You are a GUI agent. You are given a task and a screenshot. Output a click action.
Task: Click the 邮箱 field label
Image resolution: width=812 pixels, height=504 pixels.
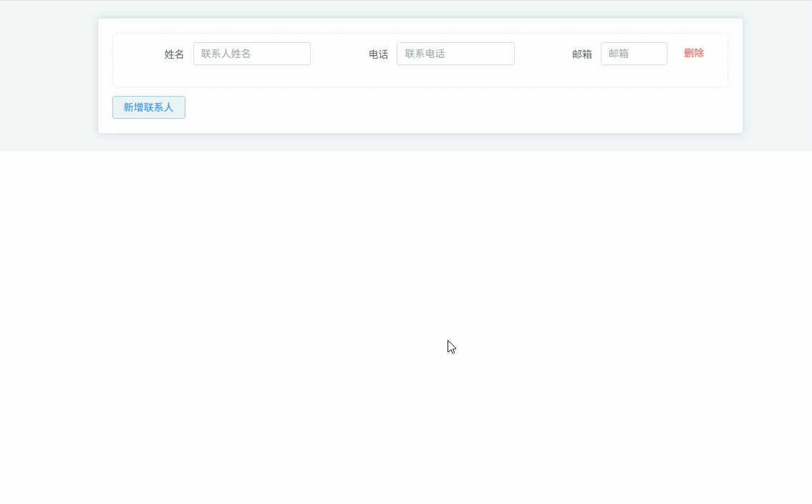pos(581,54)
